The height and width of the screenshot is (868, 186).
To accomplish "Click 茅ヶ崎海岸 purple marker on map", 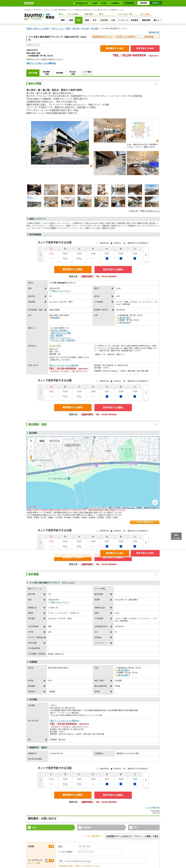I will pos(136,464).
